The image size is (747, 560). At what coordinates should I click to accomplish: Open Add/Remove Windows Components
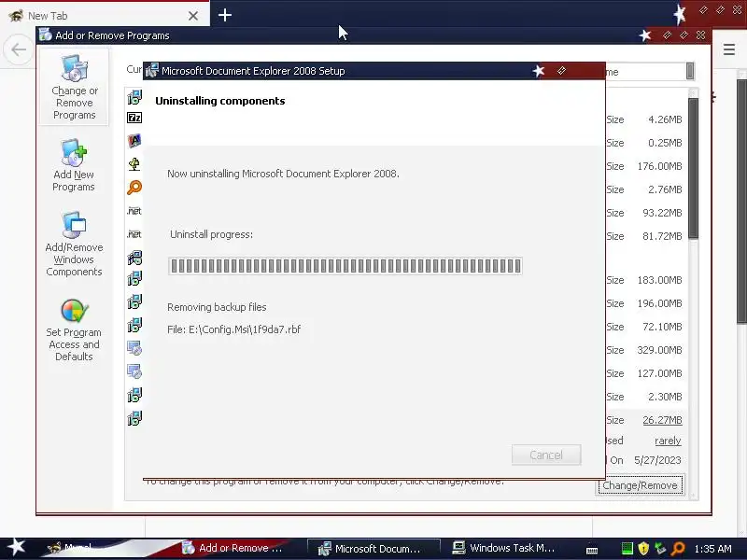coord(74,244)
